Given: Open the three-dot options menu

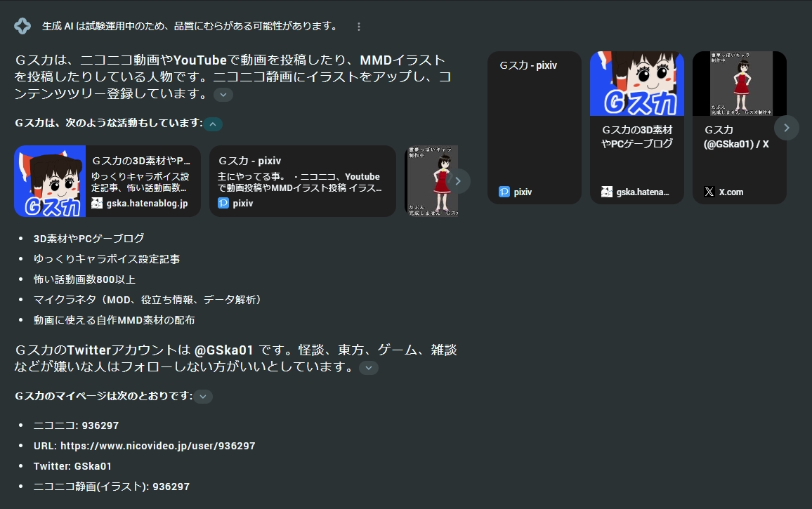Looking at the screenshot, I should coord(359,27).
